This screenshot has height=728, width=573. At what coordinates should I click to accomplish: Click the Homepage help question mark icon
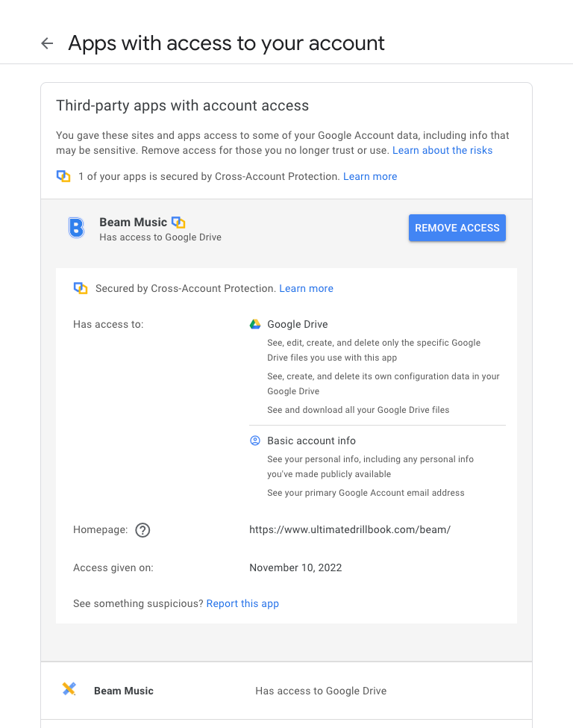pyautogui.click(x=143, y=530)
